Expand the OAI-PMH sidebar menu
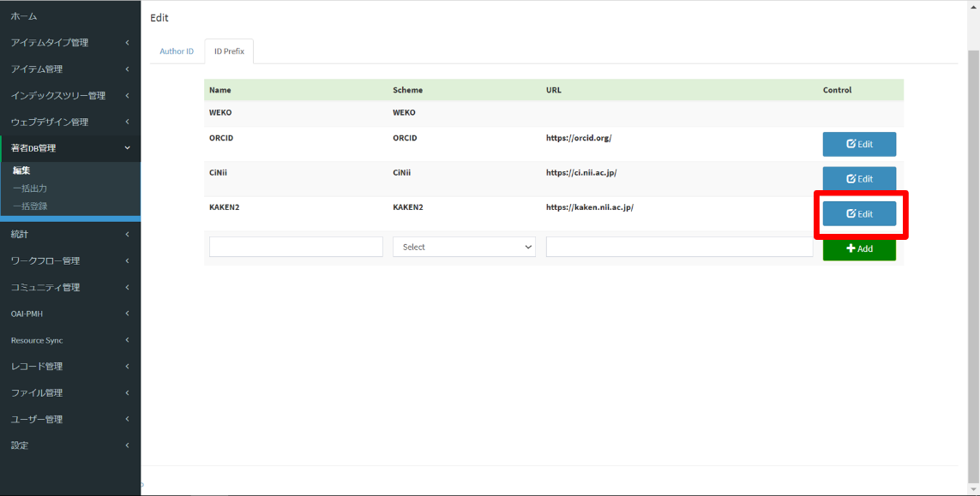The image size is (980, 496). coord(27,314)
